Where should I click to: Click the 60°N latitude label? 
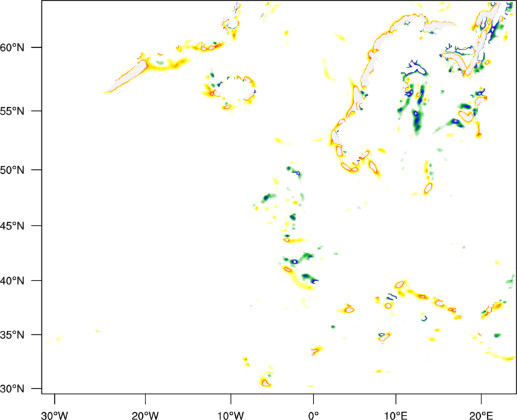click(x=12, y=47)
